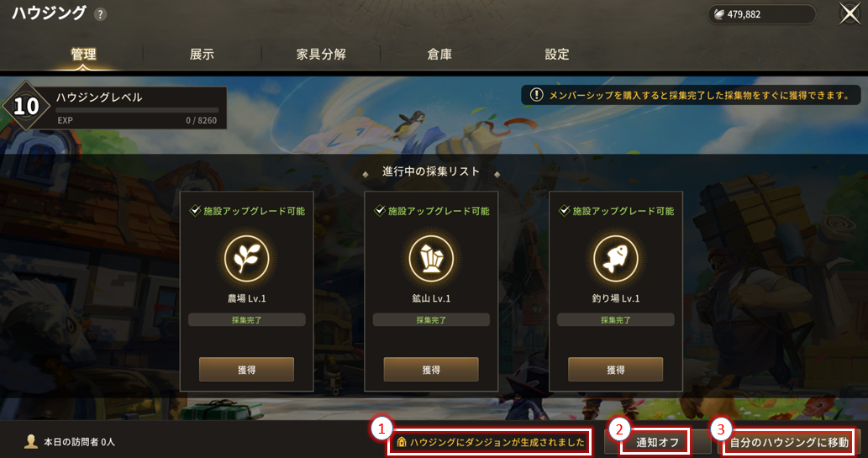Toggle the farm 施設アップグレード可能 checkmark

(195, 210)
